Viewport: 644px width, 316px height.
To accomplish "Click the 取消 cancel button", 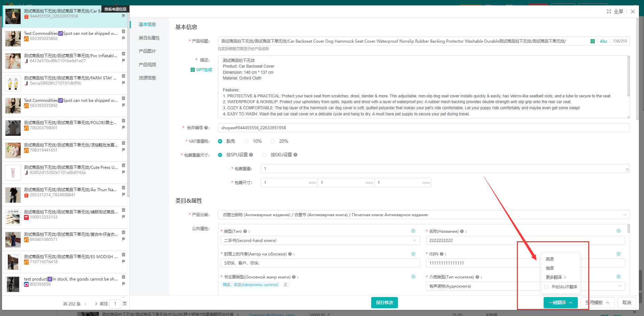I will (x=626, y=302).
